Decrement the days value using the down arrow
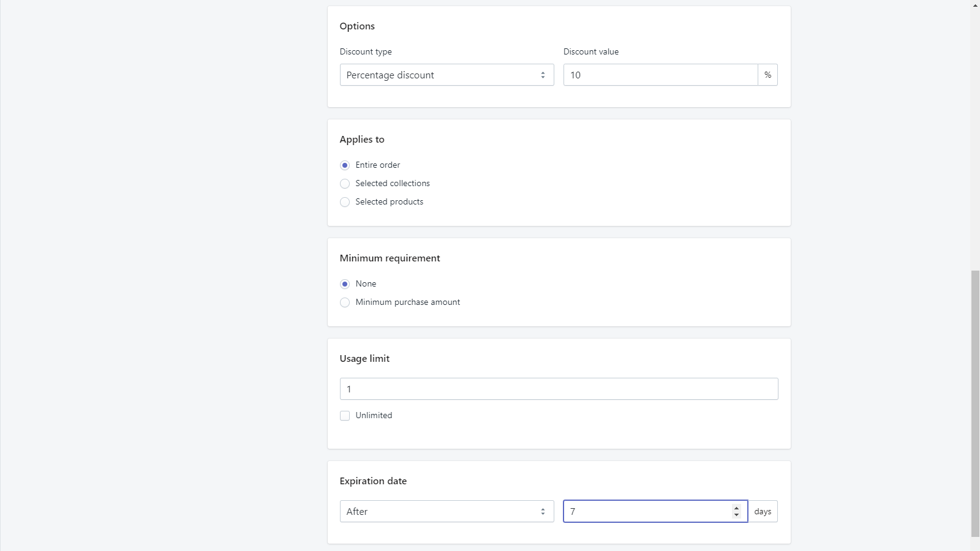 point(736,515)
